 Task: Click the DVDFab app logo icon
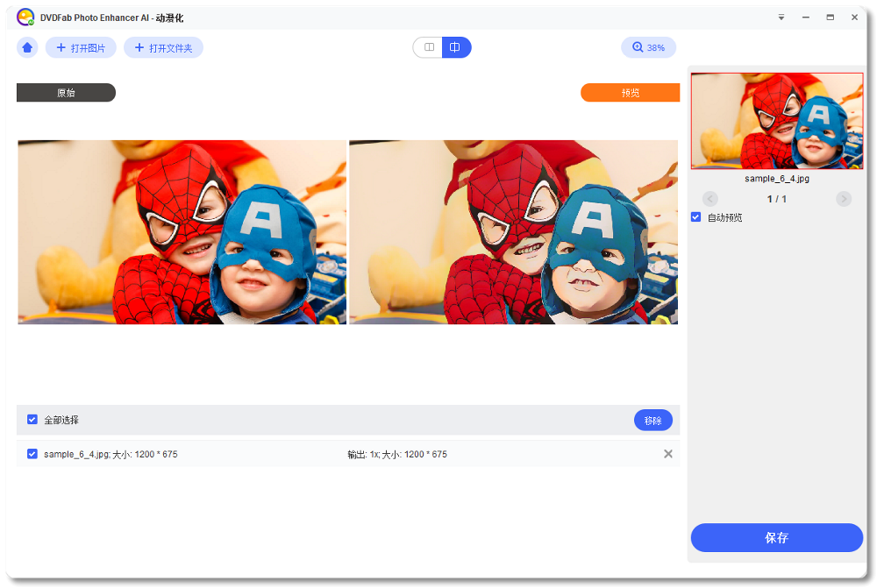click(25, 18)
